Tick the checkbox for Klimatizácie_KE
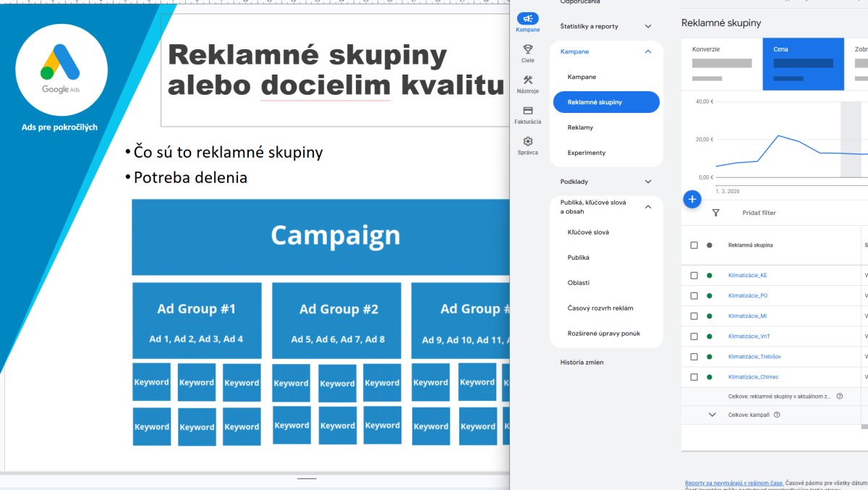 (694, 276)
